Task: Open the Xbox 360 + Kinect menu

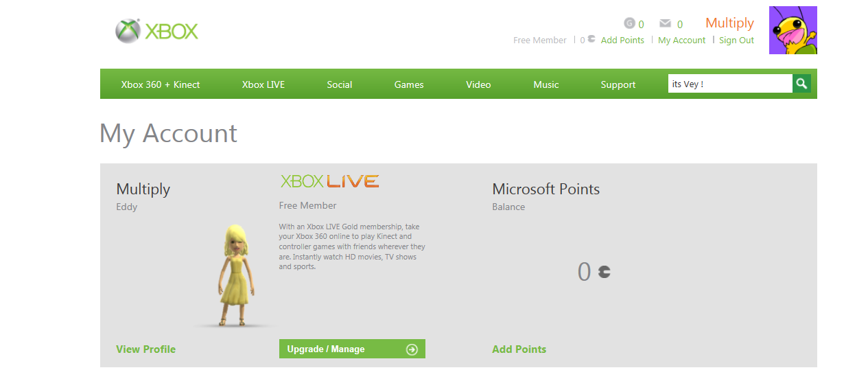Action: 161,84
